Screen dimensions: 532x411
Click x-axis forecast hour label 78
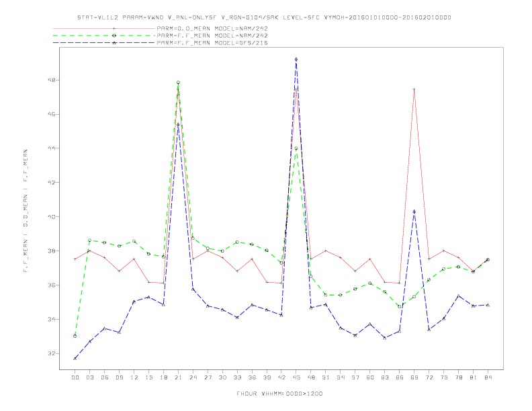pyautogui.click(x=458, y=377)
